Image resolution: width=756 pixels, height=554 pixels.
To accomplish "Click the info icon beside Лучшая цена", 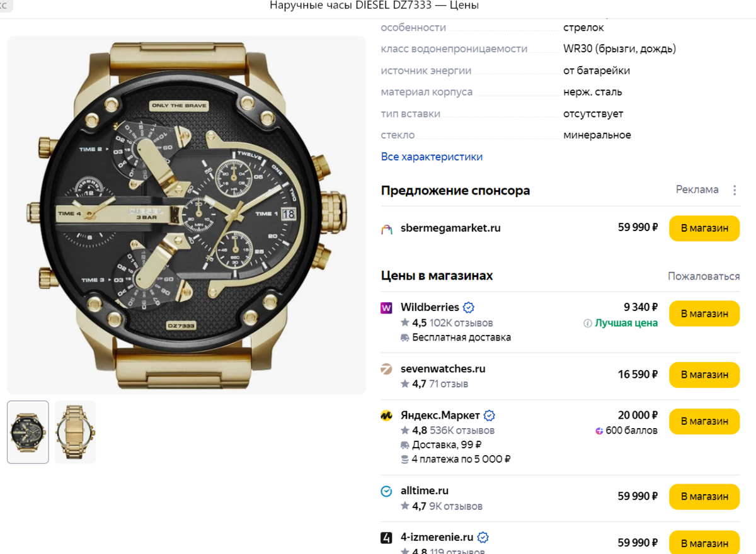I will [x=588, y=323].
